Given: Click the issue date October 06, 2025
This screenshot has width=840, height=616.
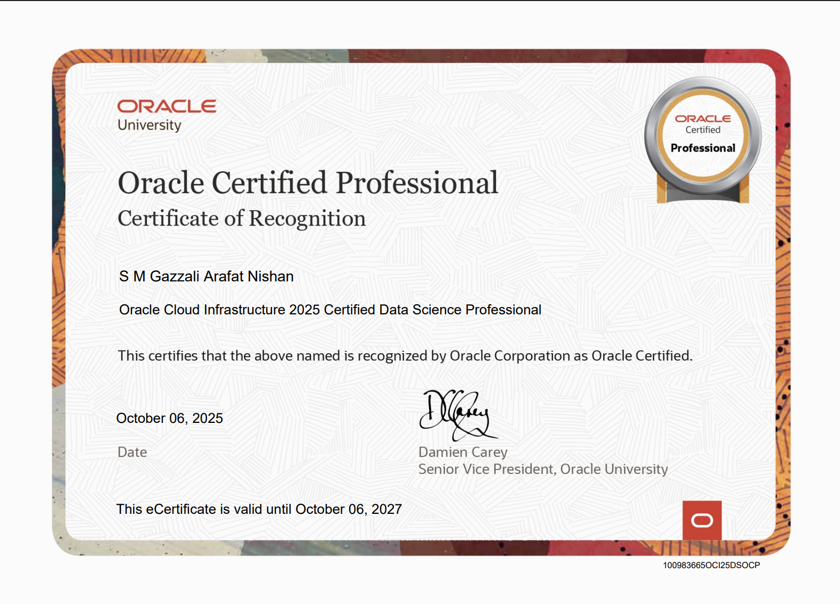Looking at the screenshot, I should point(169,419).
